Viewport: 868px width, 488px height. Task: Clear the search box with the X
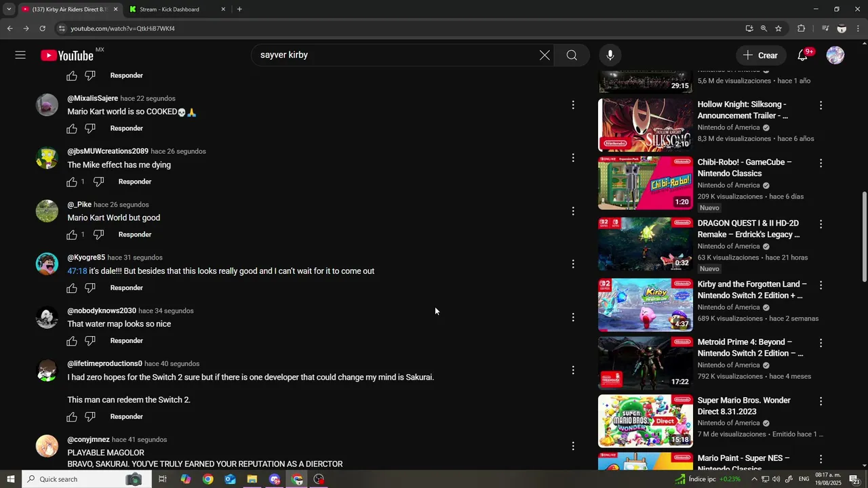545,55
